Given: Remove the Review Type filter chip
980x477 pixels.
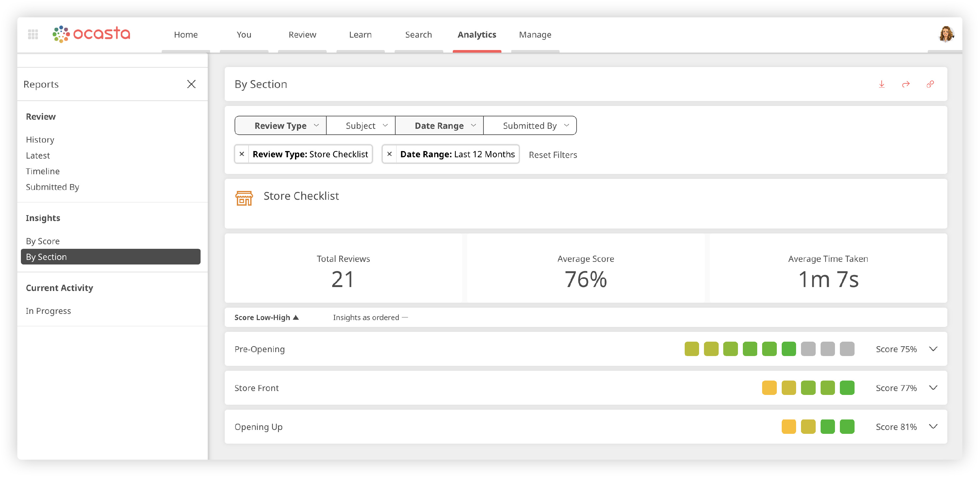Looking at the screenshot, I should tap(242, 154).
